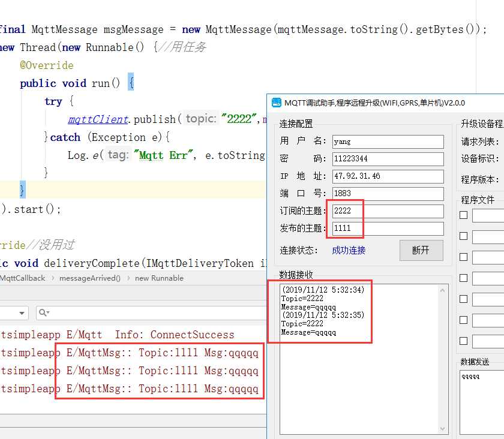Check the third 程序文件 checkbox
504x439 pixels.
[x=463, y=257]
